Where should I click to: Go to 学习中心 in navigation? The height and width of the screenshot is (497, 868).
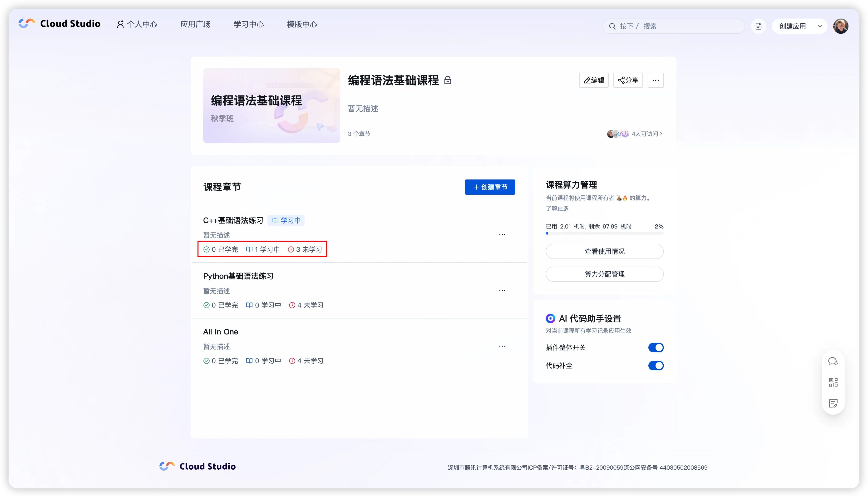coord(248,24)
